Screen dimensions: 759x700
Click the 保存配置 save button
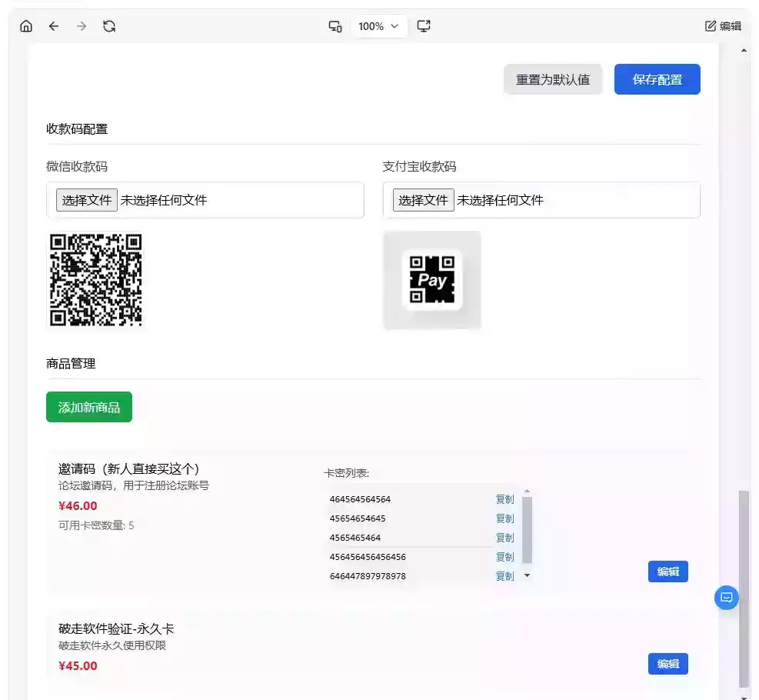click(657, 78)
